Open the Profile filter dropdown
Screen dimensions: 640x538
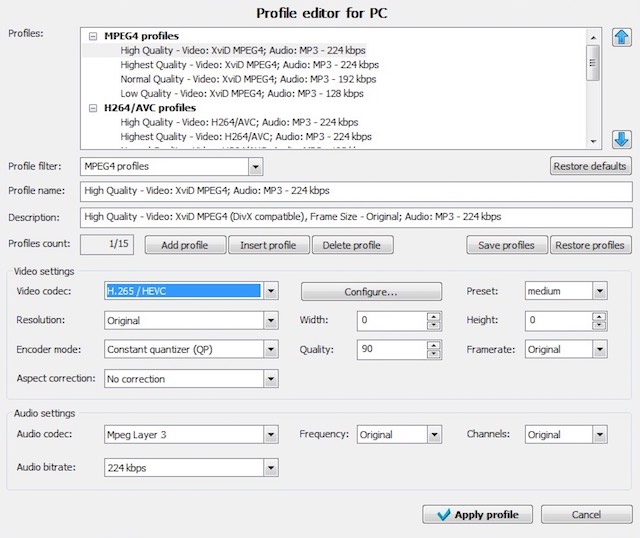[x=255, y=167]
